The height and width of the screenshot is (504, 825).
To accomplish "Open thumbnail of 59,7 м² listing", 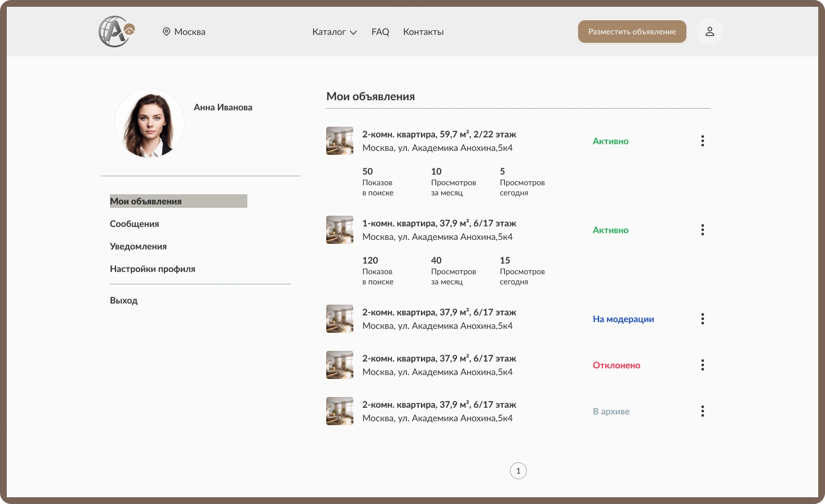I will coord(340,141).
